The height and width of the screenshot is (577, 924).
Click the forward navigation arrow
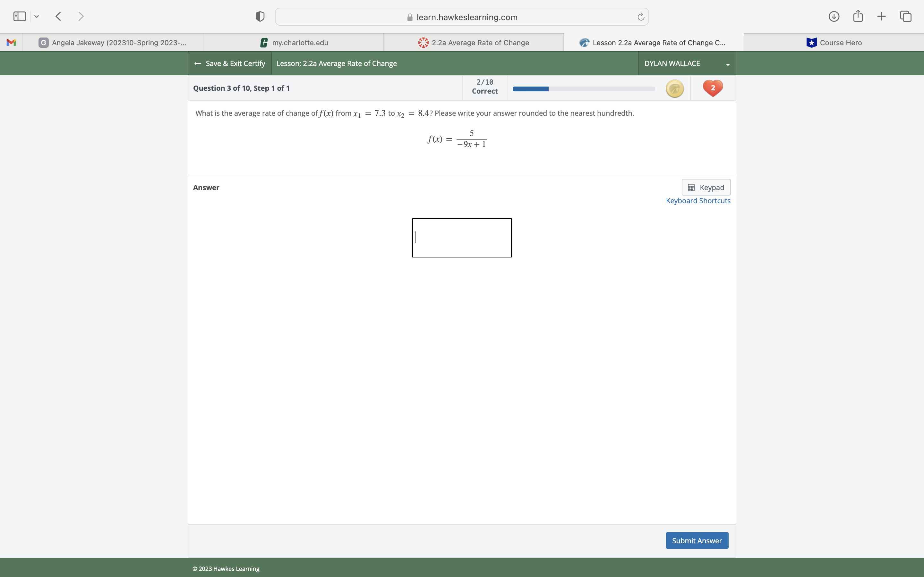coord(81,16)
